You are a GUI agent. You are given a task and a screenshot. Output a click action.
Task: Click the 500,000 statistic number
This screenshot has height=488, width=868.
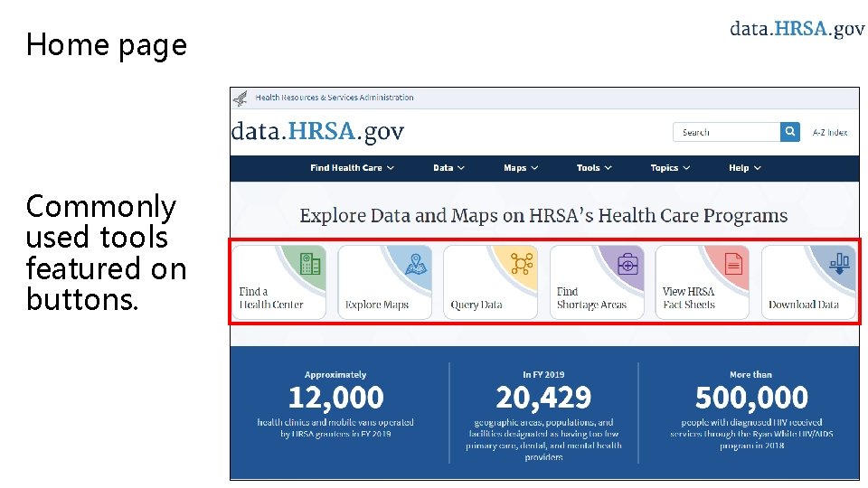pyautogui.click(x=751, y=398)
